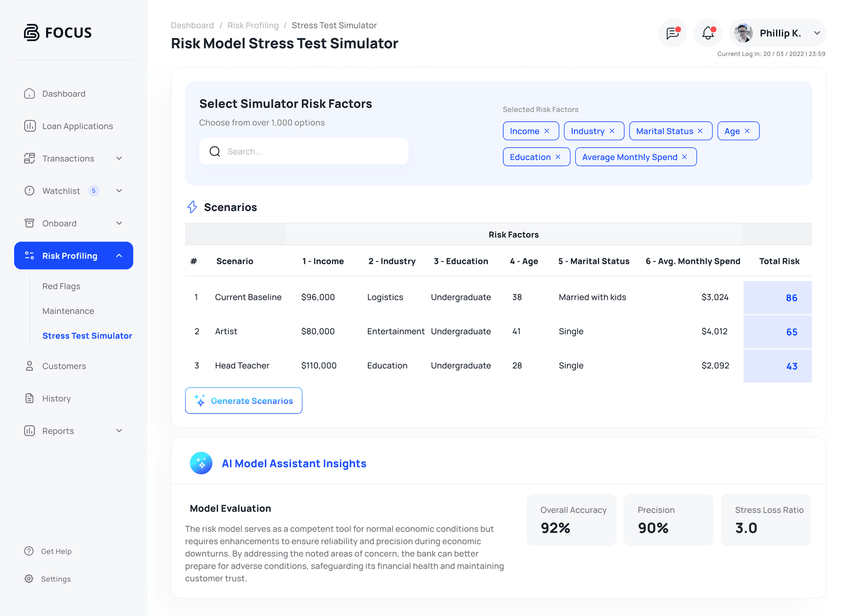
Task: Open the notifications bell
Action: (707, 33)
